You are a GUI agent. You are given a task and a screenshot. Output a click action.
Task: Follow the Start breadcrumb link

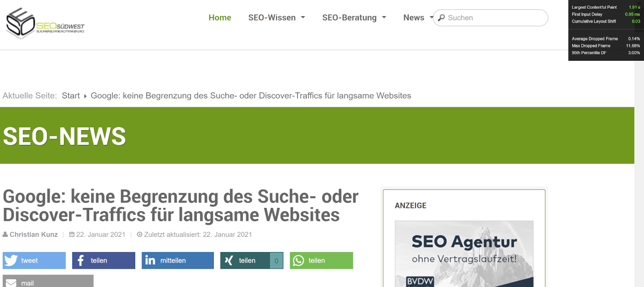pos(71,96)
